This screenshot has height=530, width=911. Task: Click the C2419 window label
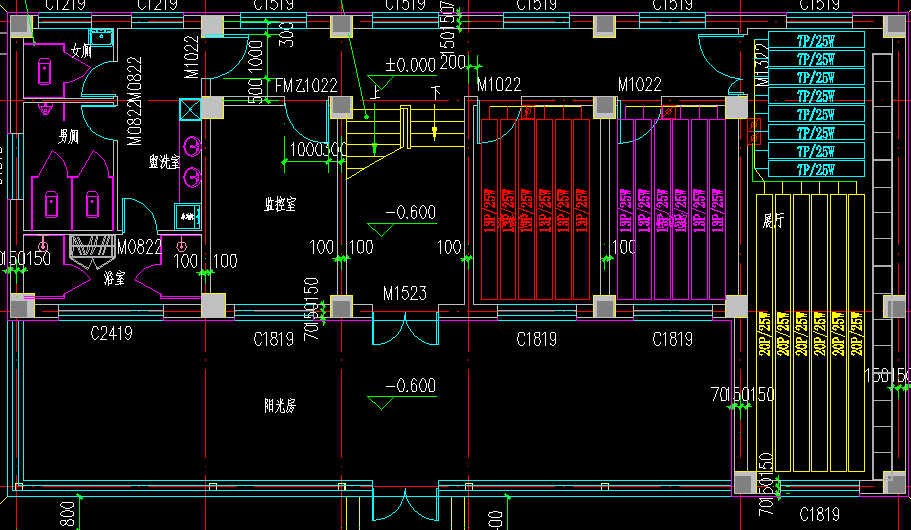(x=111, y=332)
